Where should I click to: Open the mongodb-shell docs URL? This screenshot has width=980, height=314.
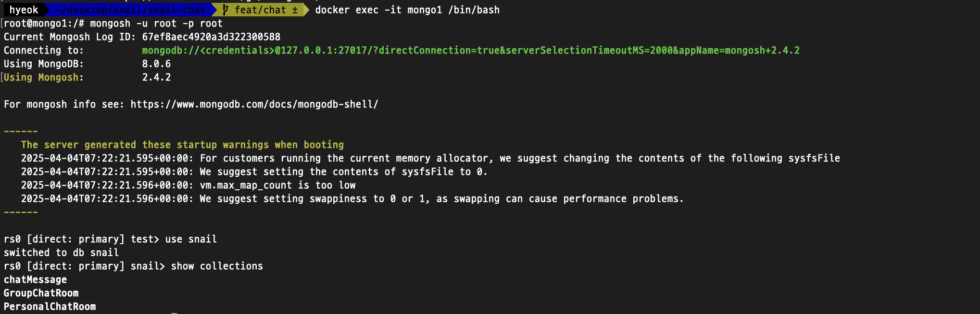pos(254,105)
